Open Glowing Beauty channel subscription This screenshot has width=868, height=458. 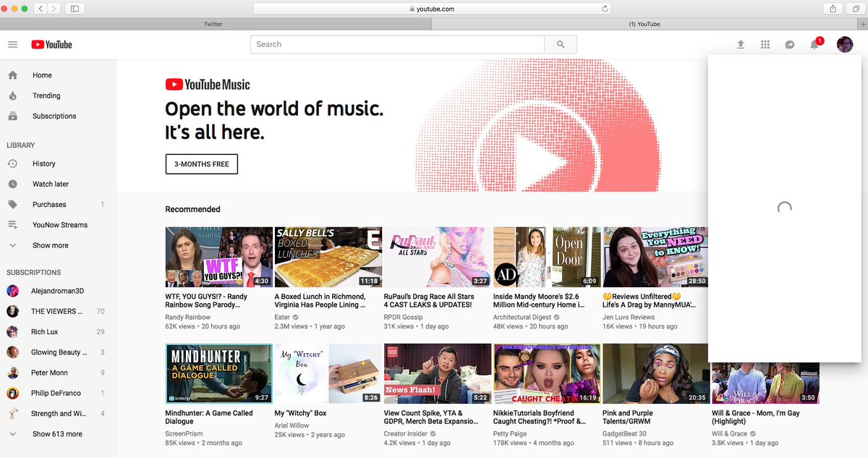pos(58,352)
